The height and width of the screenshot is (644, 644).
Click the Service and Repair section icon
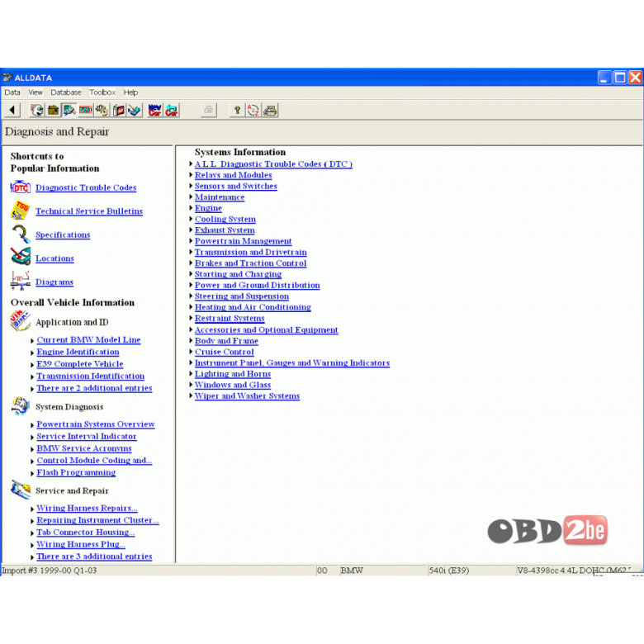21,490
